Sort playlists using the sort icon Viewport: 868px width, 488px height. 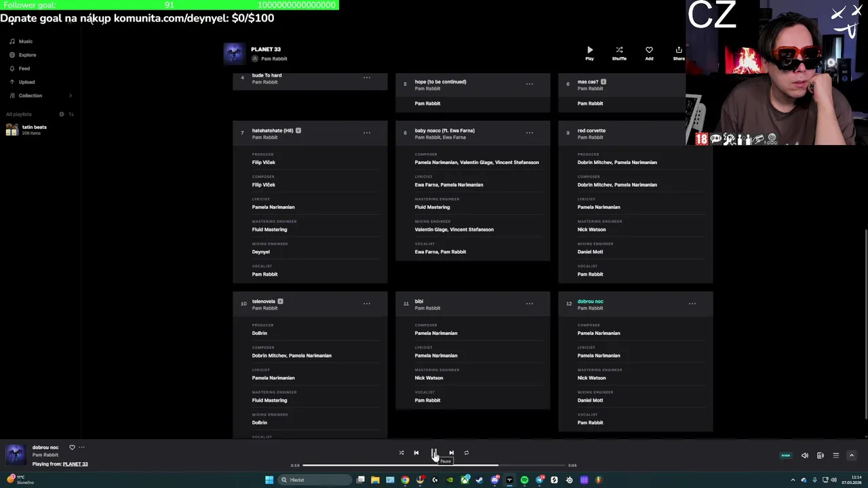[71, 114]
